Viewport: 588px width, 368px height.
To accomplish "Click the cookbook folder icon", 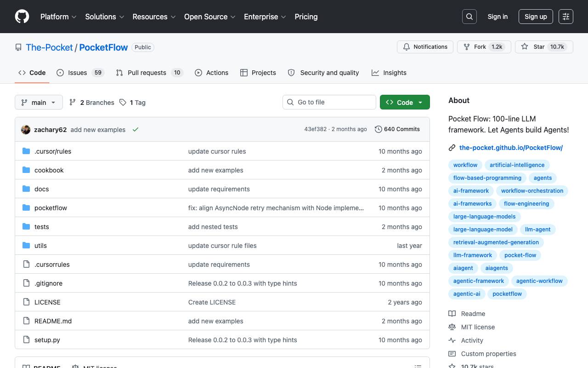I will pyautogui.click(x=26, y=170).
